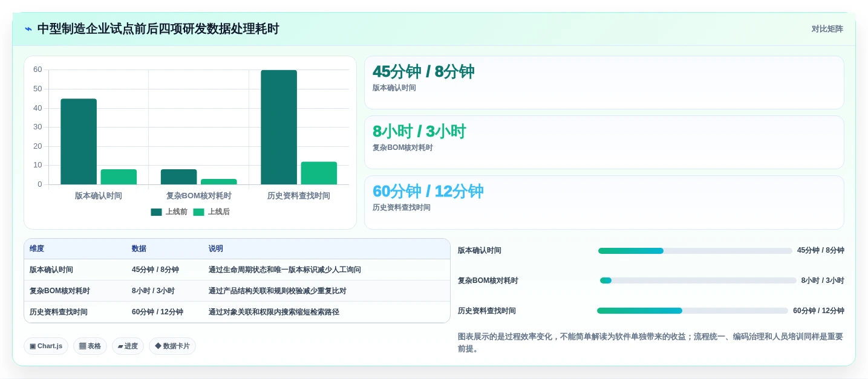Click the green 上线后 legend color box
868x379 pixels.
(199, 212)
